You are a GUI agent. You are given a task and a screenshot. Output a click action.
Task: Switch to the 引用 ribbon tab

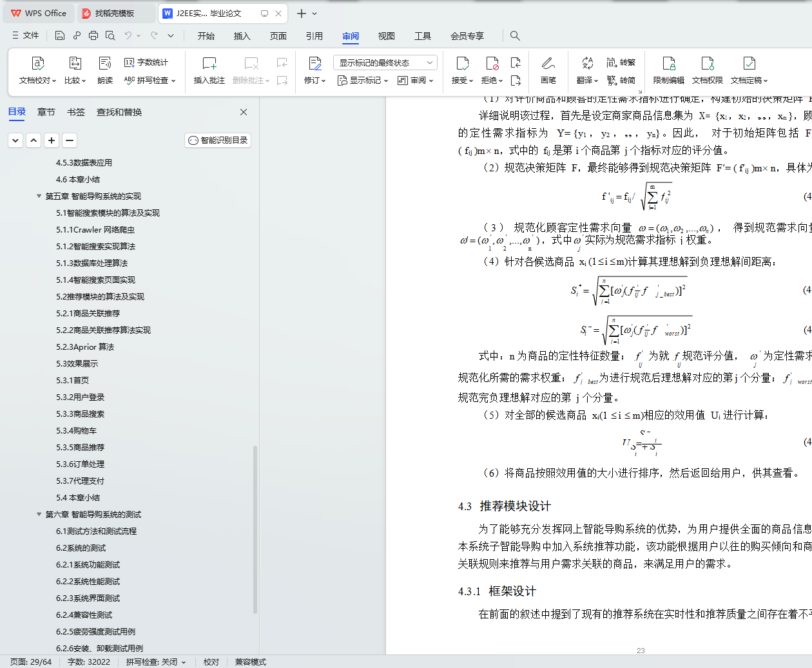[x=314, y=36]
